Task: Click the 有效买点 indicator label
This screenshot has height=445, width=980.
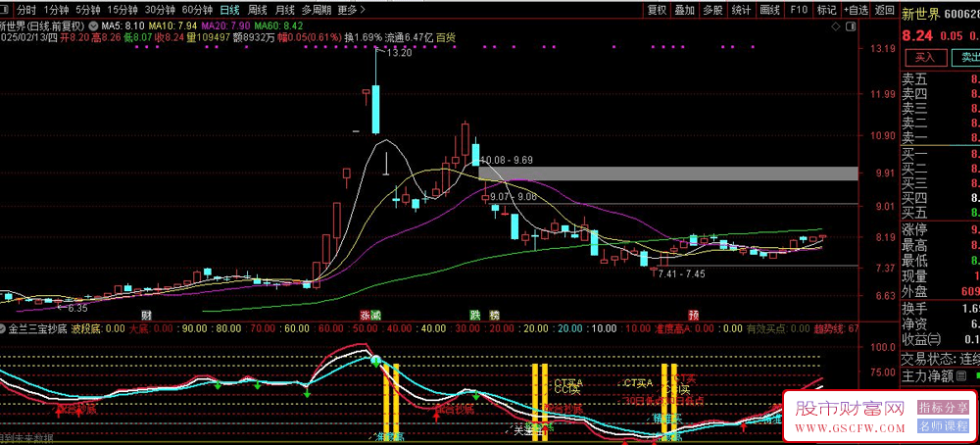Action: (x=778, y=328)
